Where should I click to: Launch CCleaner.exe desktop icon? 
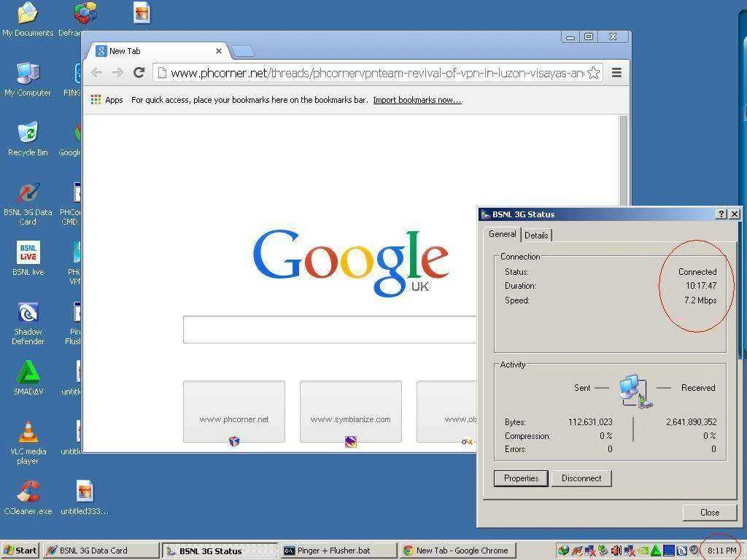pyautogui.click(x=28, y=497)
